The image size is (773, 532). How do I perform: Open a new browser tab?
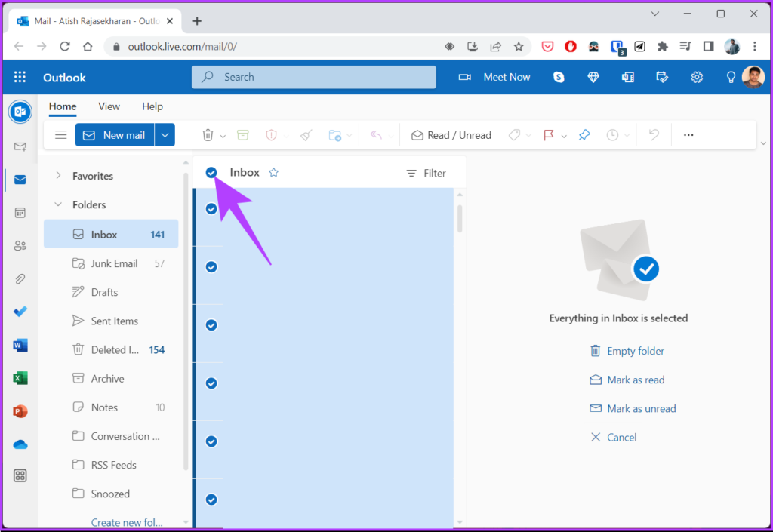[x=197, y=20]
